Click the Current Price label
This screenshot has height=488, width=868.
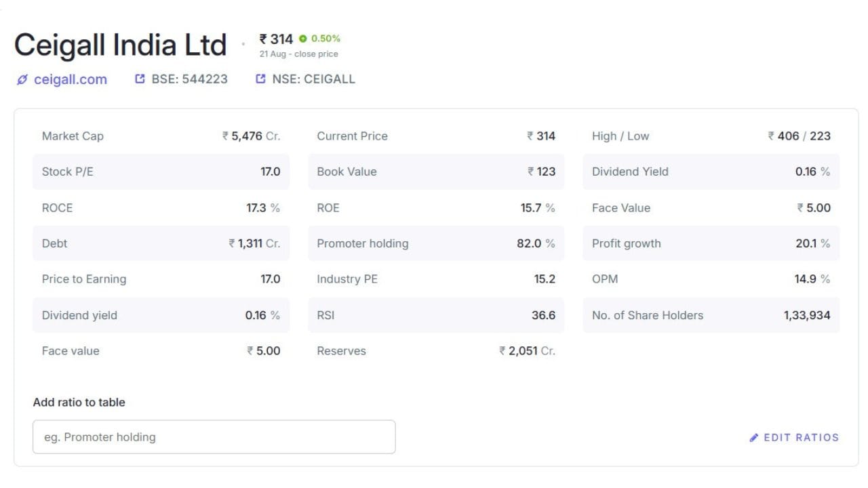tap(353, 136)
